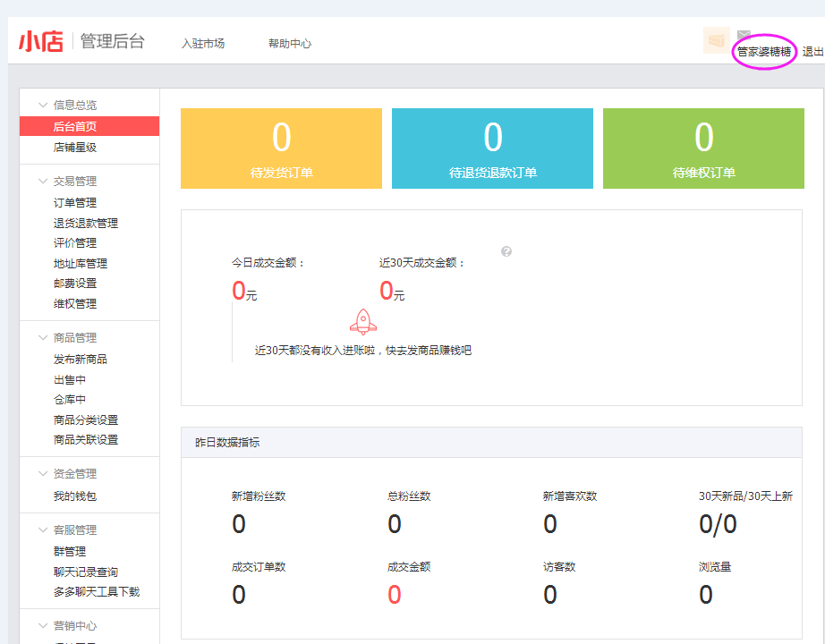The image size is (825, 644).
Task: Collapse the 客服管理 section
Action: [x=43, y=530]
